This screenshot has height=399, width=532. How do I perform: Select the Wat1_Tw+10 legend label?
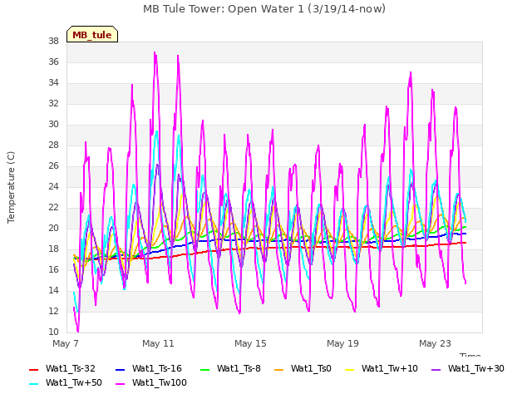(390, 369)
